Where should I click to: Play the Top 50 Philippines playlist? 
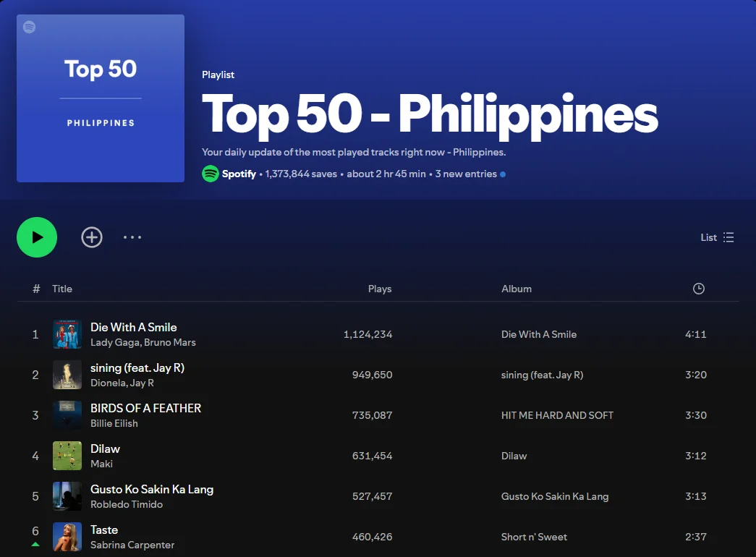coord(37,237)
